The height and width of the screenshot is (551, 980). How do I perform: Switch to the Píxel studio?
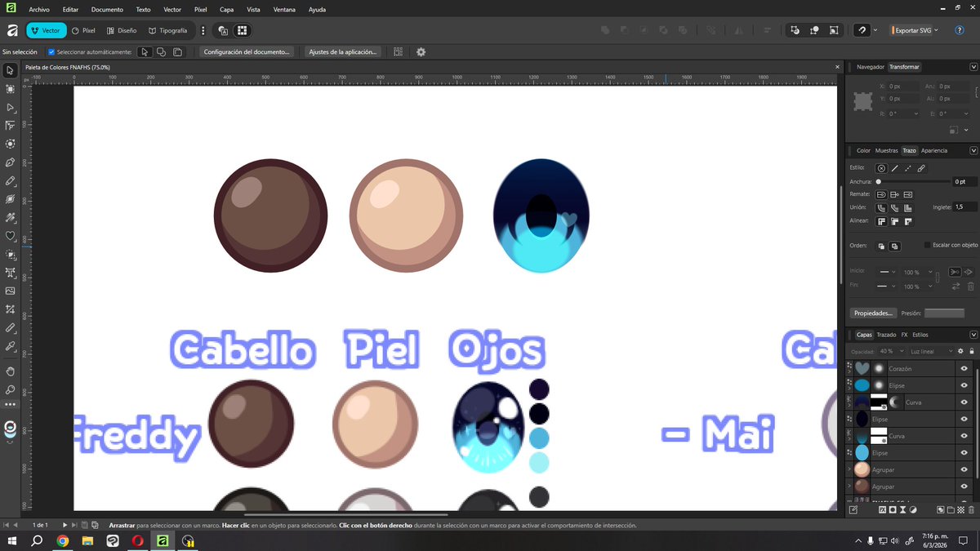84,30
